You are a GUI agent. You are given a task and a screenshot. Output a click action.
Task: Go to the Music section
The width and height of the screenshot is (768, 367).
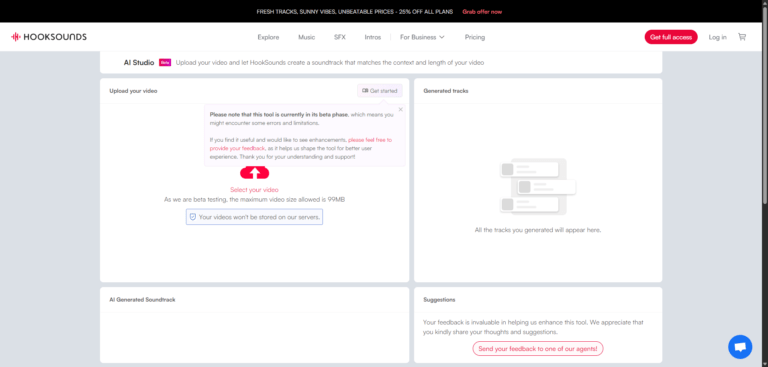click(x=307, y=37)
